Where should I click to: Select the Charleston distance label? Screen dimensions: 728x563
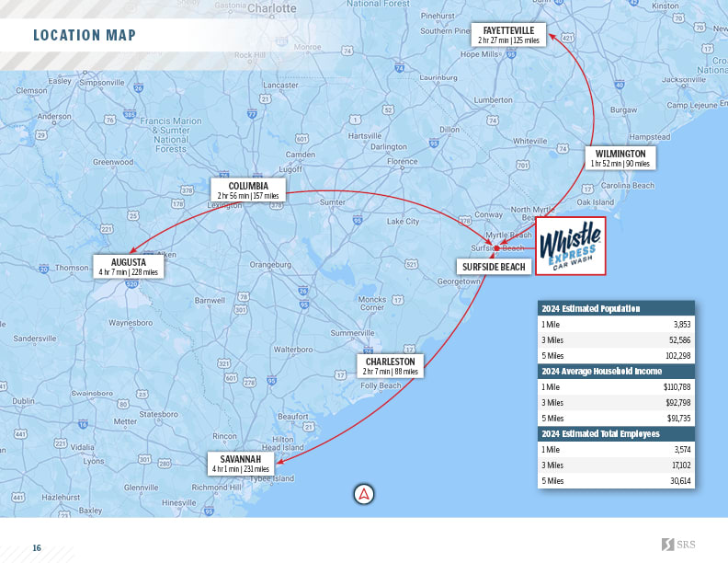[x=390, y=366]
